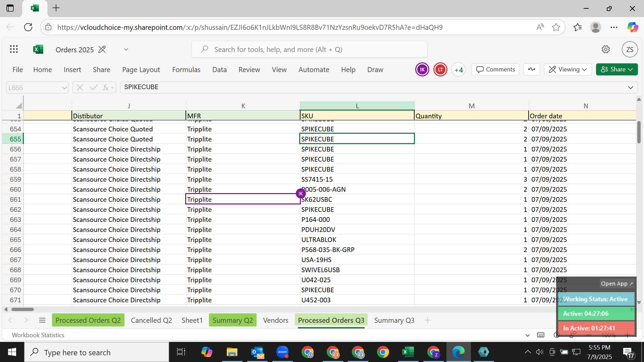Viewport: 644px width, 362px height.
Task: Click the no-edit pencil icon next to Orders 2025
Action: click(102, 49)
